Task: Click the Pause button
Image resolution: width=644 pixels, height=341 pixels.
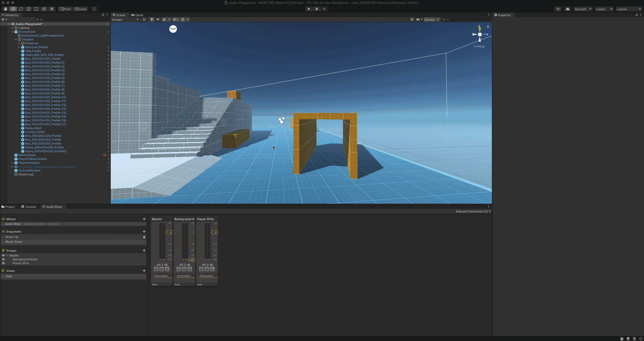Action: coord(316,9)
